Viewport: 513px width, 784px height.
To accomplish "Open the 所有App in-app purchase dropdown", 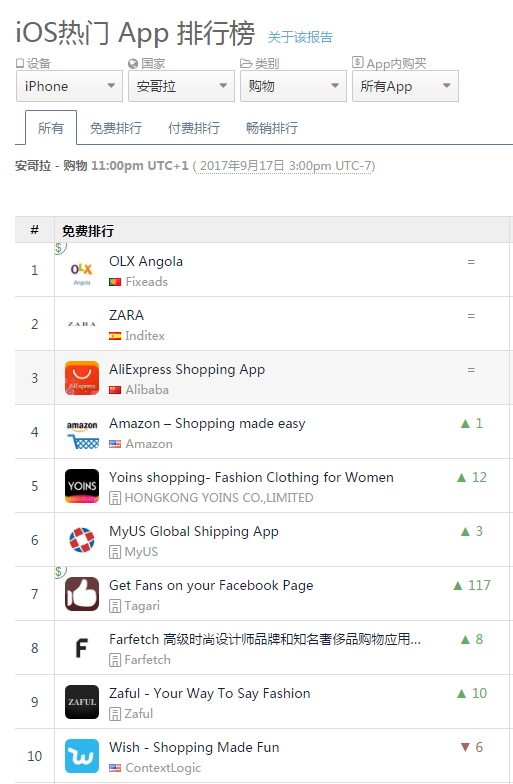I will click(406, 86).
